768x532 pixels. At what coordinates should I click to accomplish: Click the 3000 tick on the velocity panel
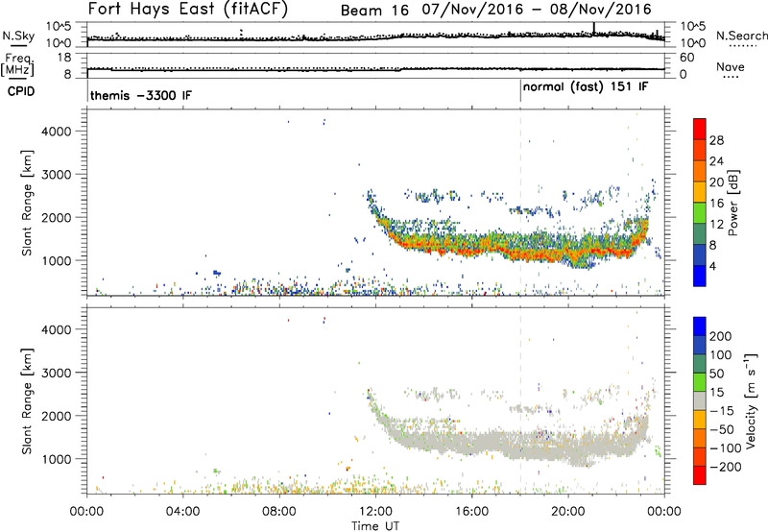57,373
